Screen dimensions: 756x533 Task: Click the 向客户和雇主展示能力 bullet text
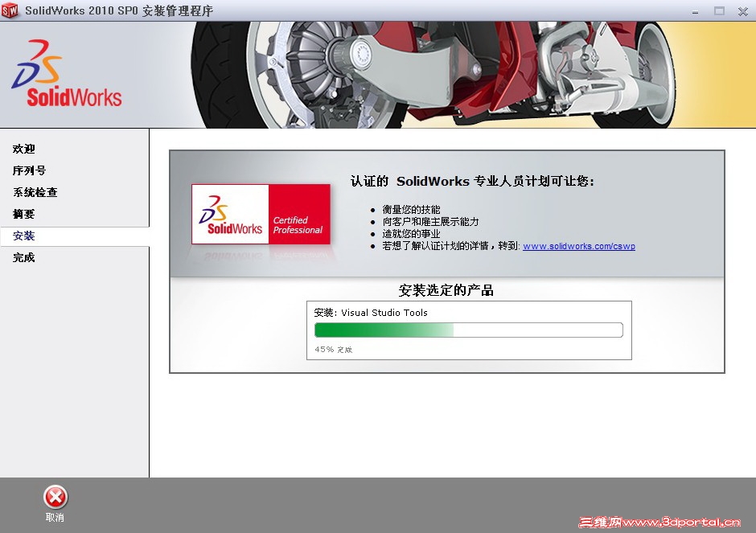click(430, 222)
